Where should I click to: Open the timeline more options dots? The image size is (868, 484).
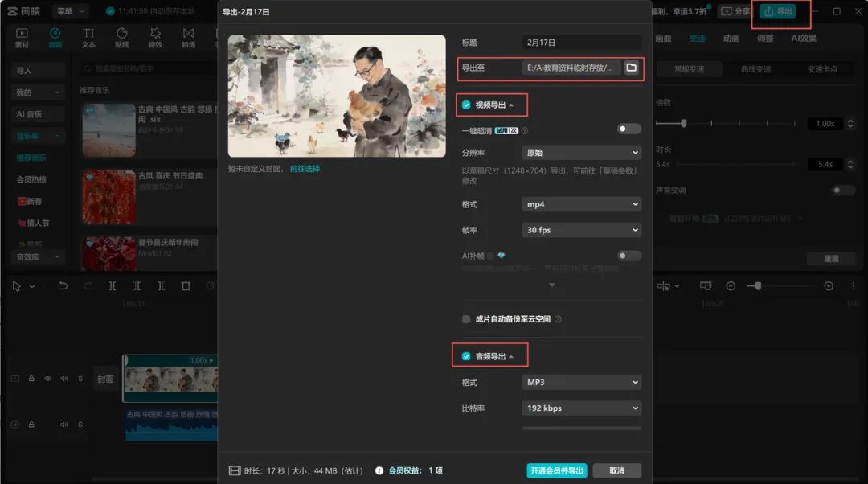[853, 285]
